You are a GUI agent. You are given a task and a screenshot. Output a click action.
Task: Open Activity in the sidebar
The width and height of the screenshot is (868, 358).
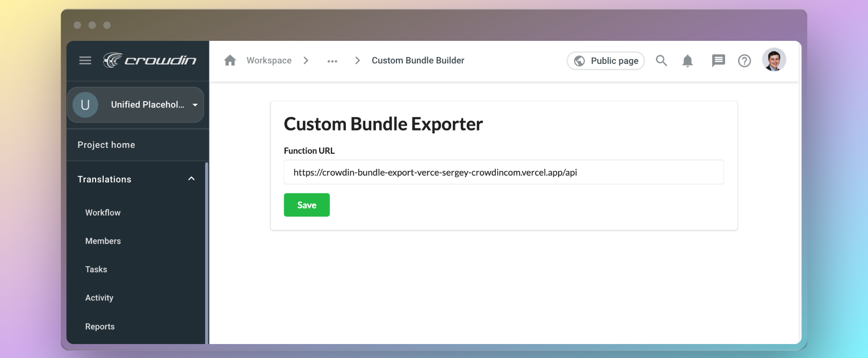point(99,298)
